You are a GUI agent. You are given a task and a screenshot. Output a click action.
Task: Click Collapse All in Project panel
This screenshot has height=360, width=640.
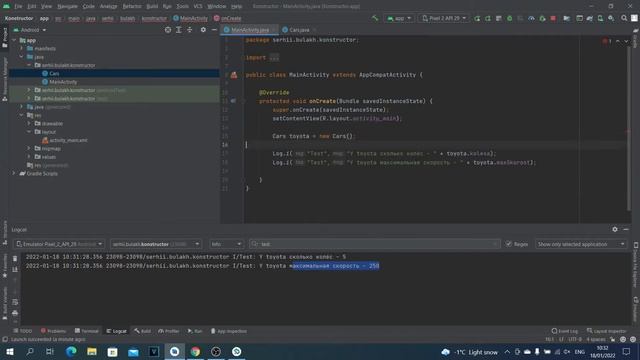(189, 30)
